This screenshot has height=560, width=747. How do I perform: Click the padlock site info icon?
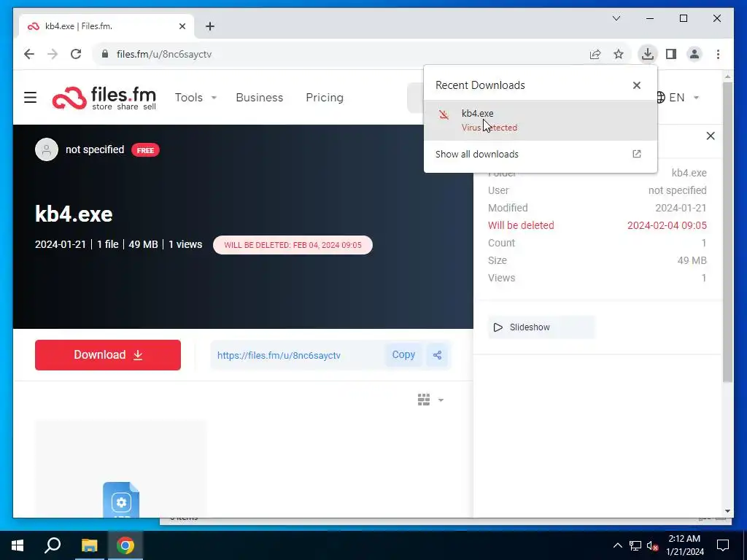105,54
